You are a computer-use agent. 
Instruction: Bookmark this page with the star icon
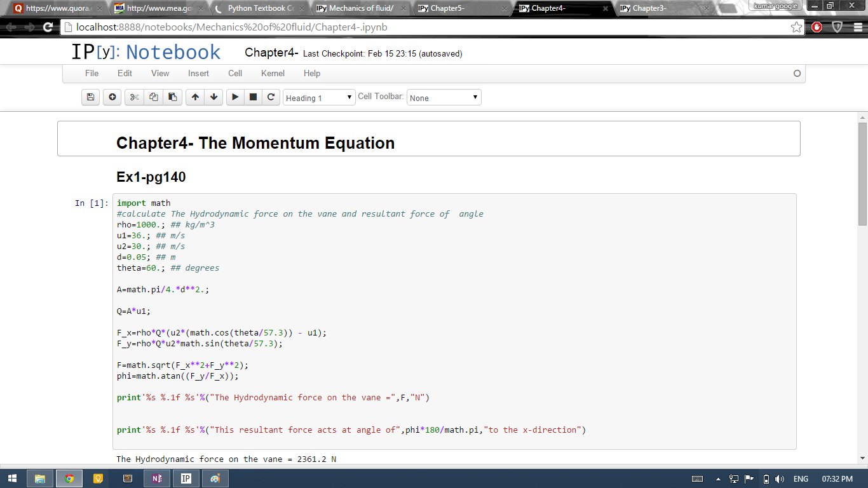796,27
